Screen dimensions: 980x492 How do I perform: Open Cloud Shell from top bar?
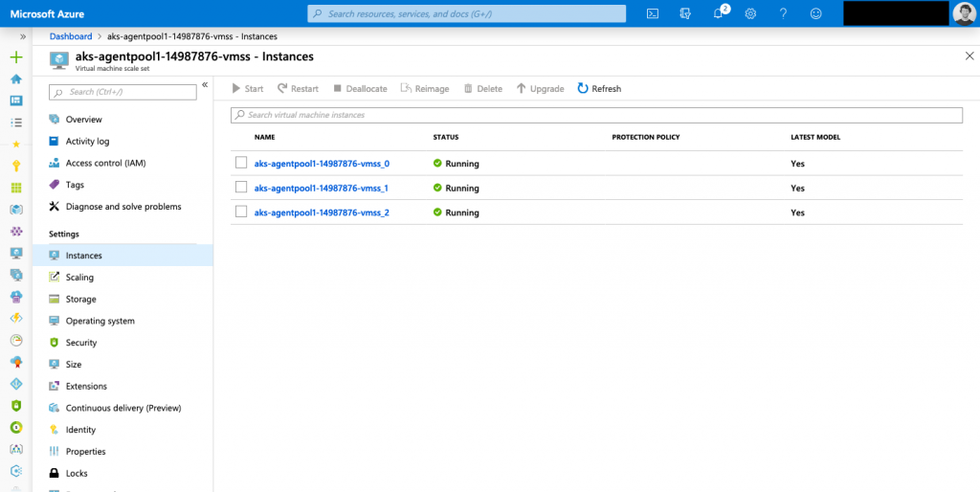tap(653, 13)
